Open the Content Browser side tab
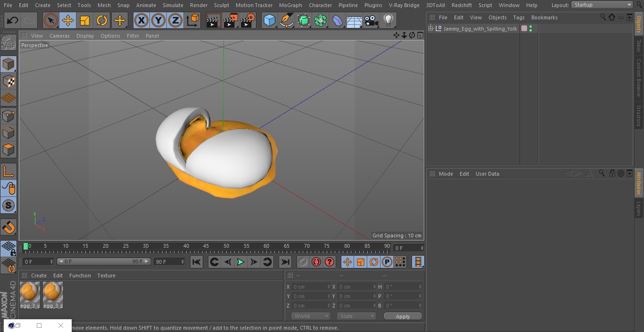Image resolution: width=644 pixels, height=332 pixels. pos(639,78)
